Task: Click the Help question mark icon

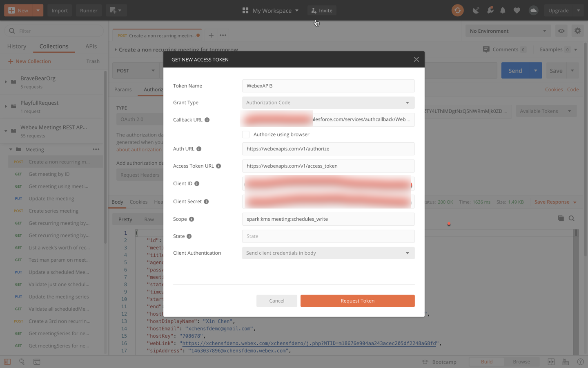Action: coord(580,362)
